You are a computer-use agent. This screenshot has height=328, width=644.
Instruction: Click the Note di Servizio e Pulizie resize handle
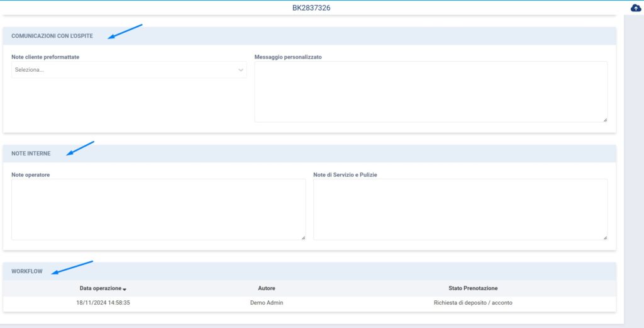605,237
